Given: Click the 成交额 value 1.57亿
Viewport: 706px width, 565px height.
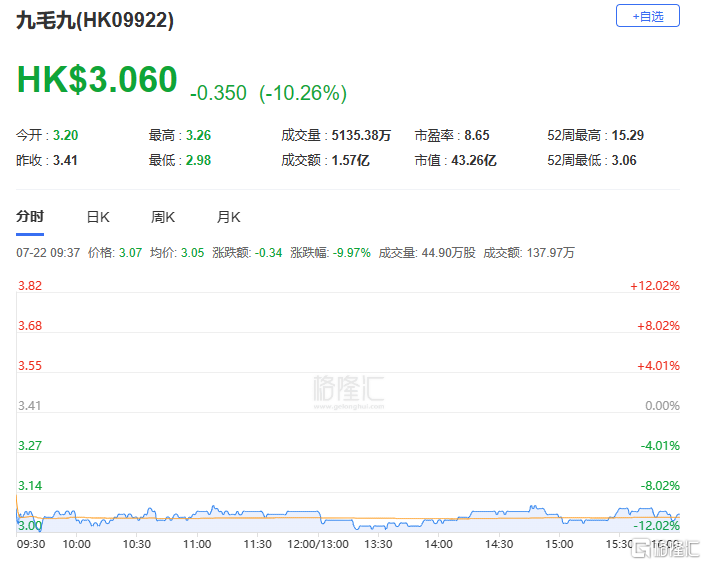Looking at the screenshot, I should (350, 160).
